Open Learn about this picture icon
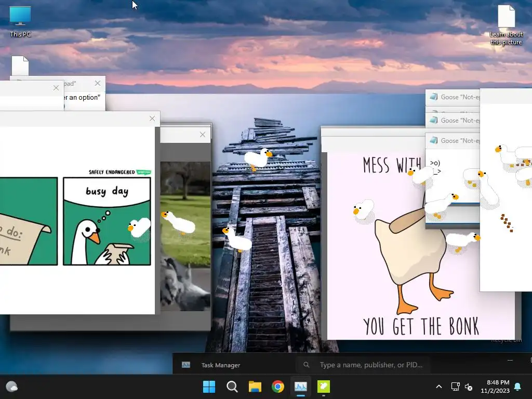Image resolution: width=532 pixels, height=399 pixels. click(506, 25)
